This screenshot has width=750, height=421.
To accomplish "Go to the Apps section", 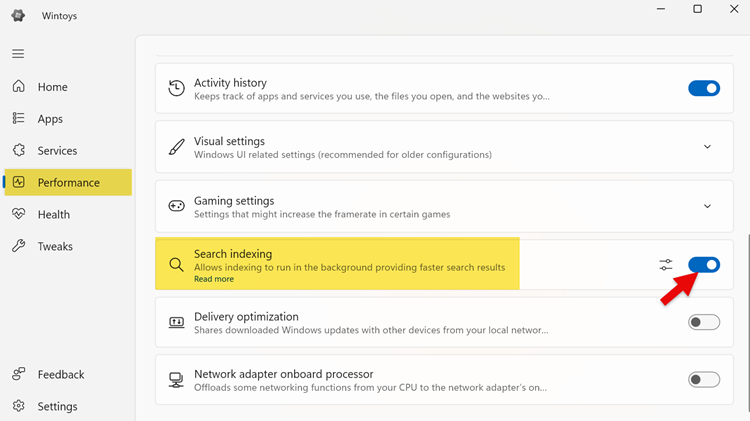I will click(50, 119).
